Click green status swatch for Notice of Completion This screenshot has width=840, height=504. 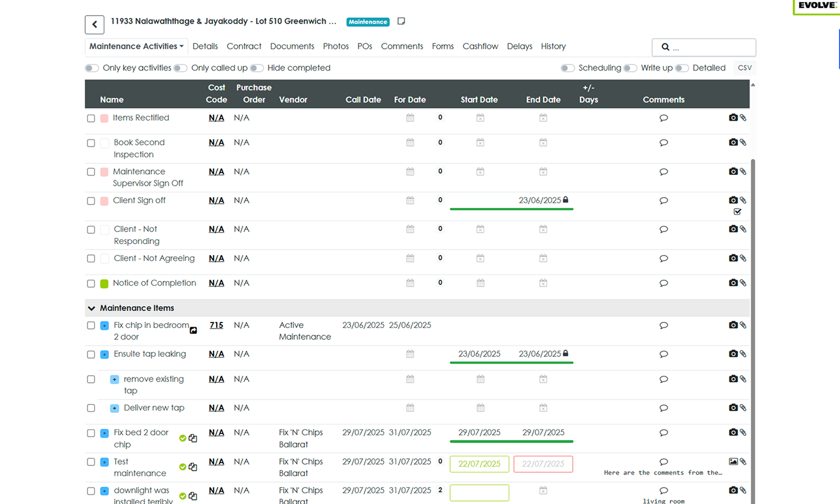[104, 283]
